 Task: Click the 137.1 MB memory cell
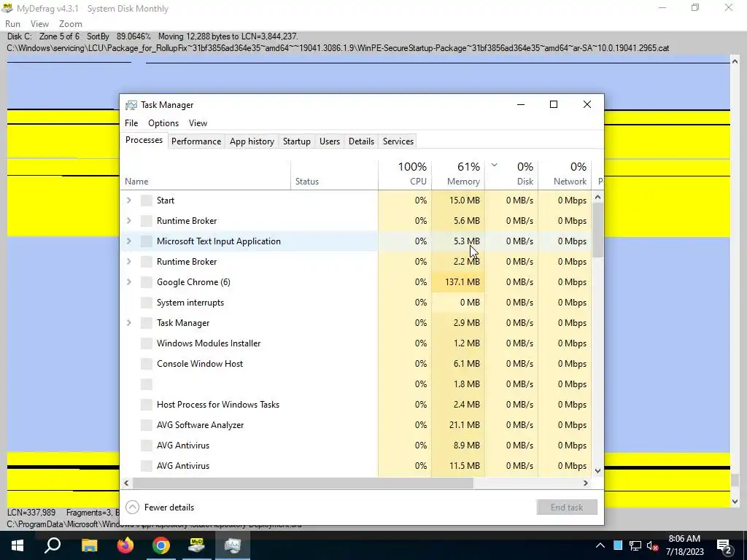pyautogui.click(x=458, y=282)
